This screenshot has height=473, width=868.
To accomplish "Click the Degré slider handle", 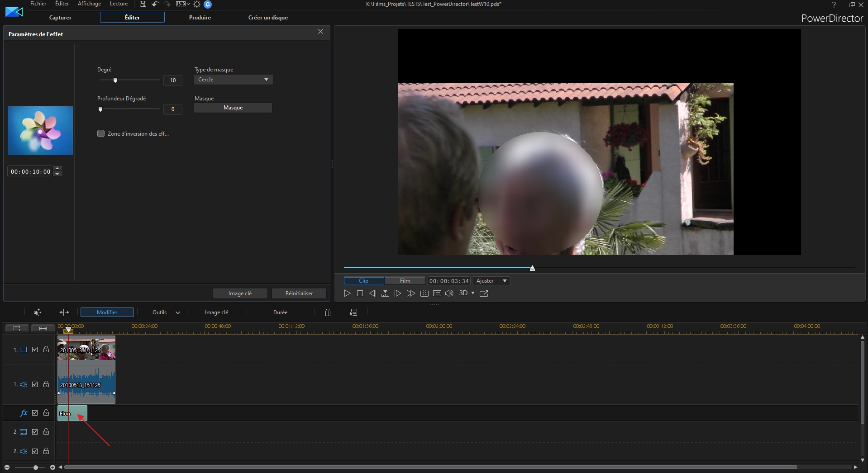I will coord(115,80).
